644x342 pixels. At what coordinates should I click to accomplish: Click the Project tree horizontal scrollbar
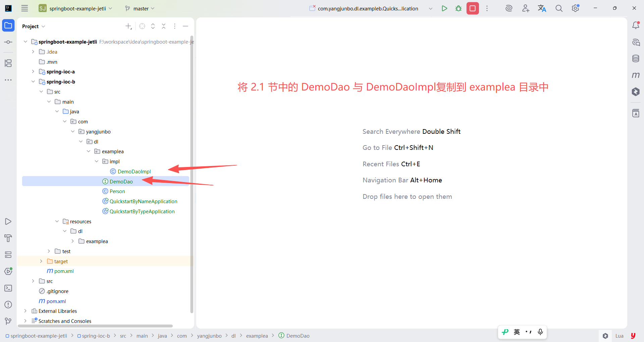pyautogui.click(x=95, y=326)
